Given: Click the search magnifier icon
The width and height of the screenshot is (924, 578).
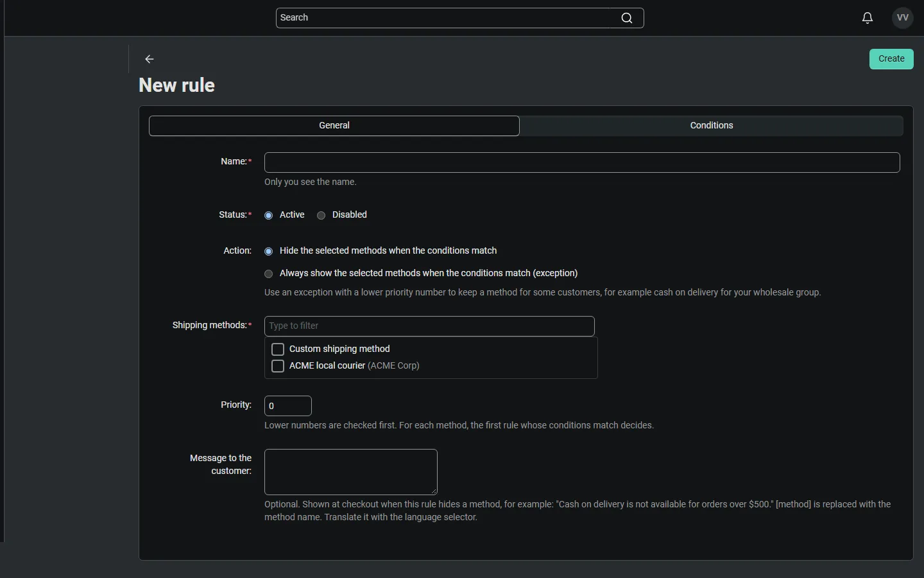Looking at the screenshot, I should [627, 18].
